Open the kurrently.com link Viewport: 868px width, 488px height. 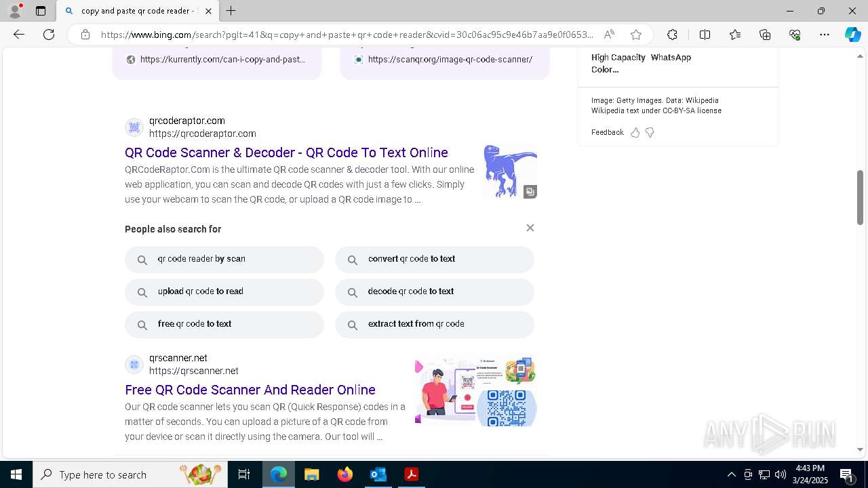(x=222, y=60)
